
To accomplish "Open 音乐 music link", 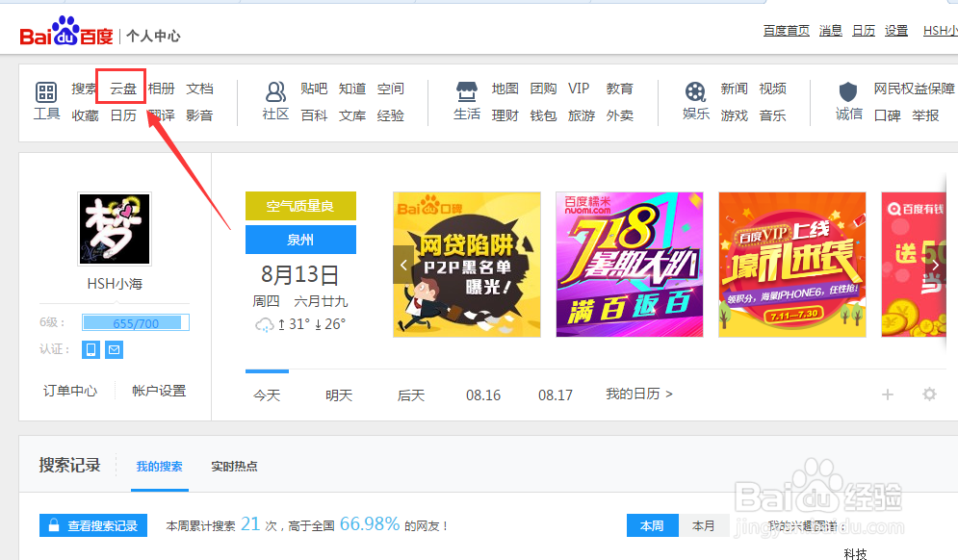I will coord(772,115).
